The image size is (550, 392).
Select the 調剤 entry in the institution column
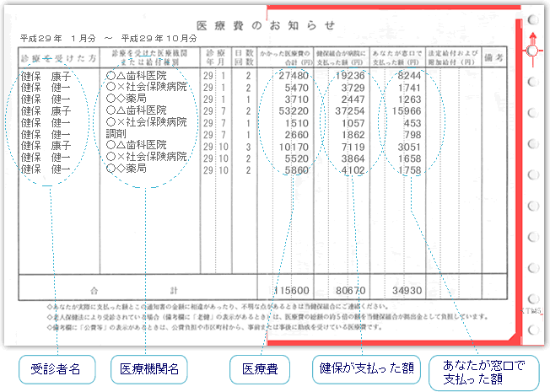tap(116, 133)
